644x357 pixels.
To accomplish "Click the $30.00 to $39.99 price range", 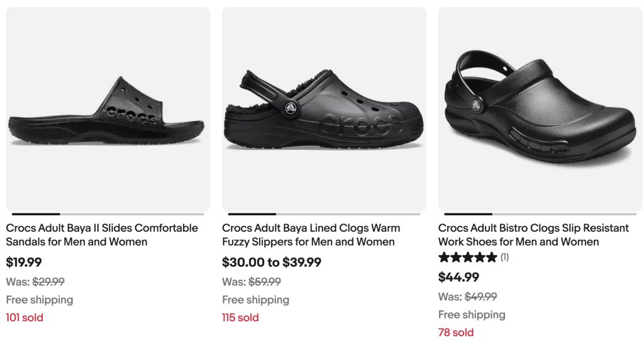I will click(272, 263).
